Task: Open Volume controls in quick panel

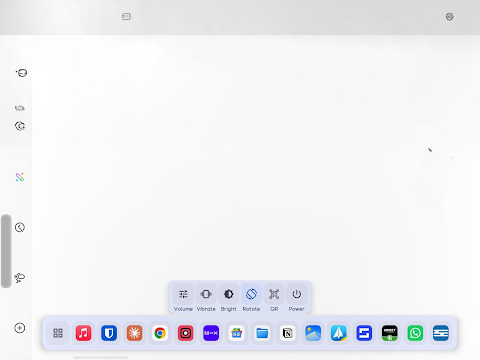Action: pyautogui.click(x=183, y=298)
